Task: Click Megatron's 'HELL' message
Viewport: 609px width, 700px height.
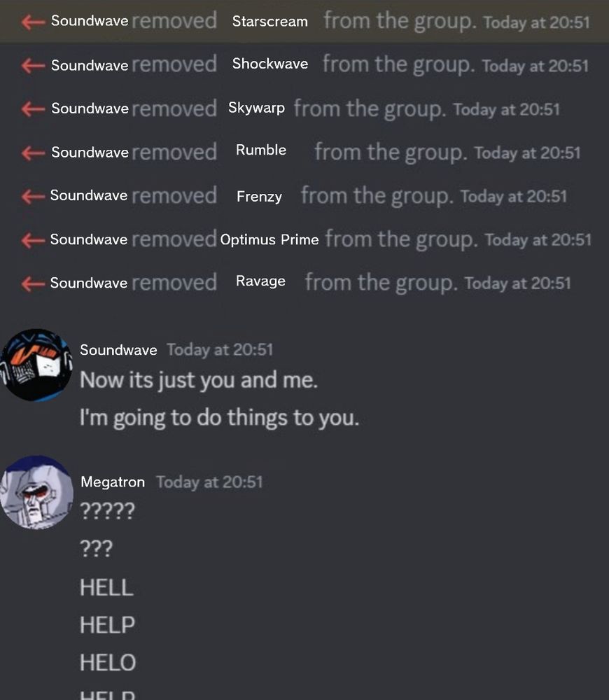Action: coord(106,587)
